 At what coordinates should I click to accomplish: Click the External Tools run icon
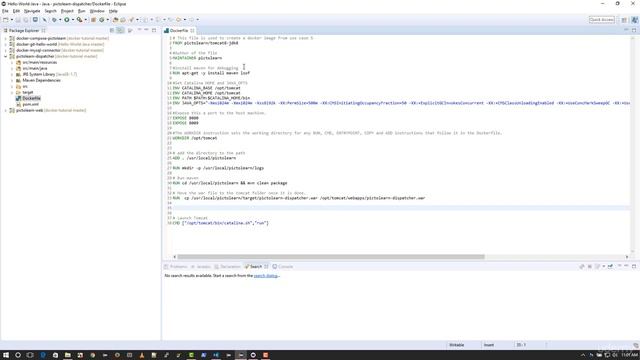click(79, 20)
